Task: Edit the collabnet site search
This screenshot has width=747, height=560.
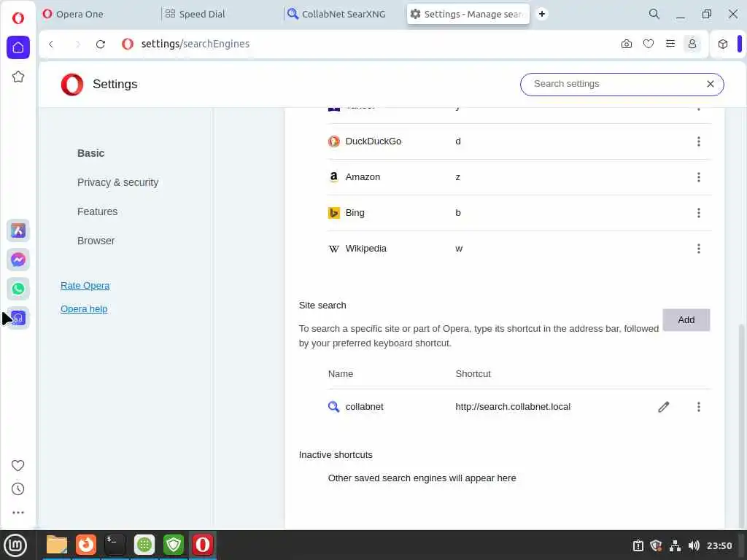Action: [664, 407]
